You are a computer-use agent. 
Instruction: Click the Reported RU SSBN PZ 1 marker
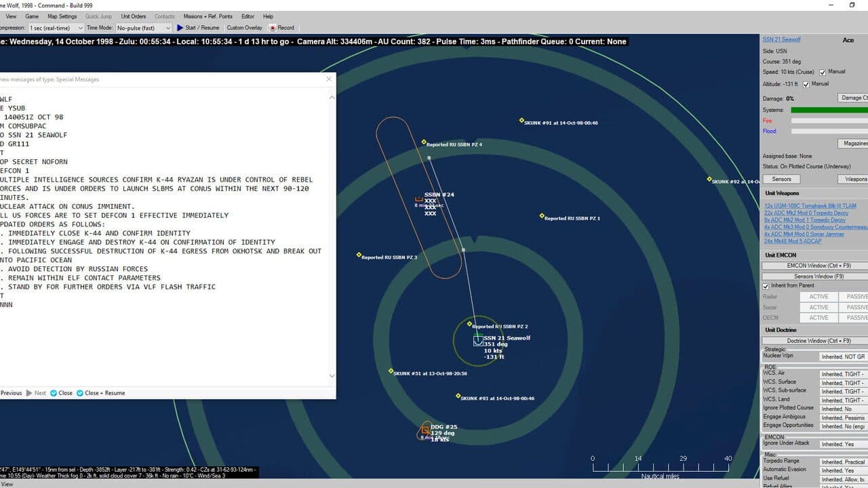(x=542, y=216)
